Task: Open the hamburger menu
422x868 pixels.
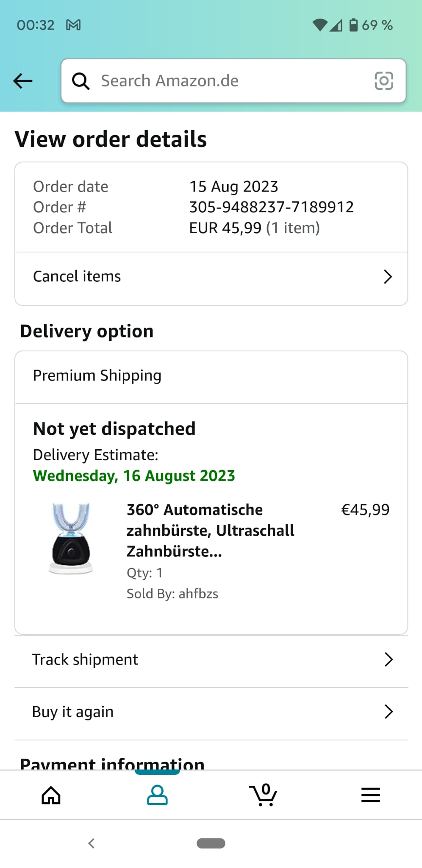Action: tap(370, 795)
